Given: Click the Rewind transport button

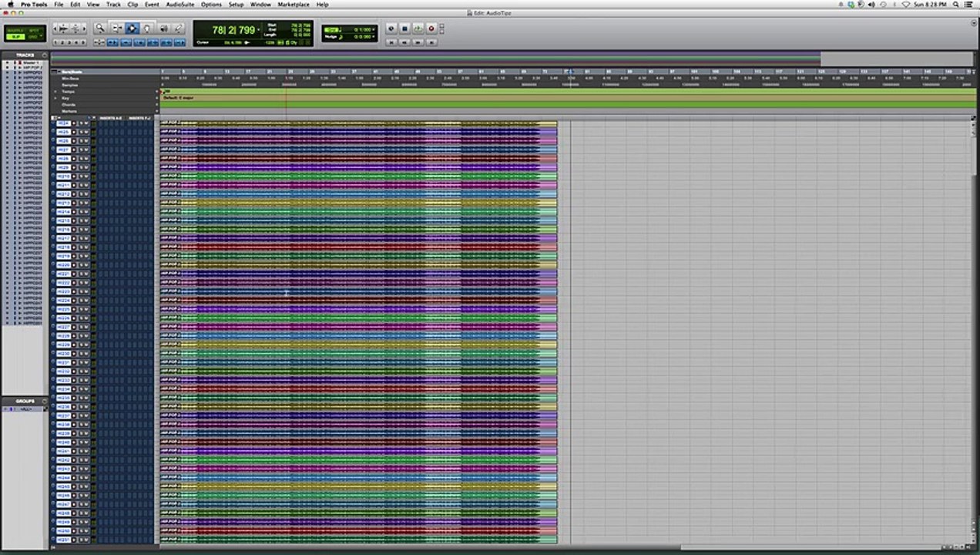Looking at the screenshot, I should (x=404, y=43).
